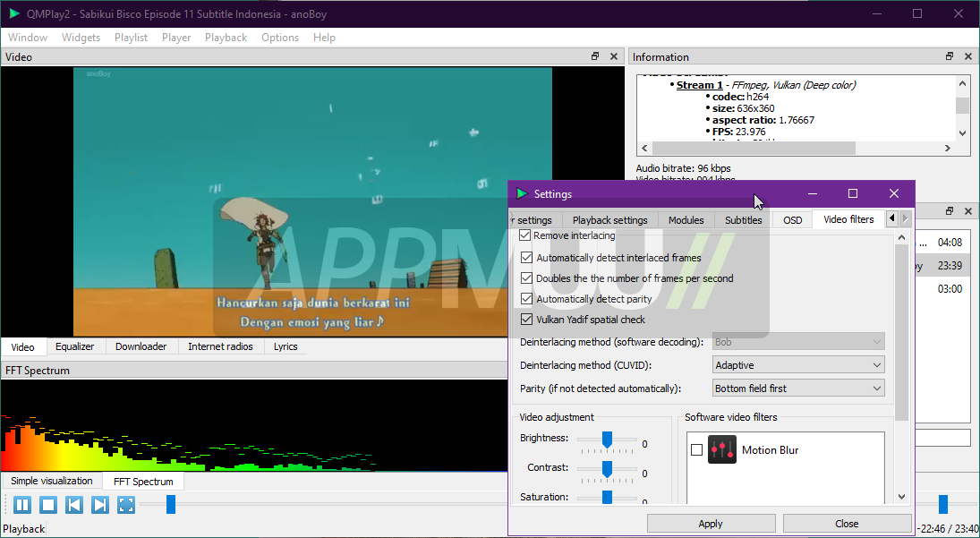Toggle Doubles the number of frames per second
The height and width of the screenshot is (538, 980).
pos(527,278)
